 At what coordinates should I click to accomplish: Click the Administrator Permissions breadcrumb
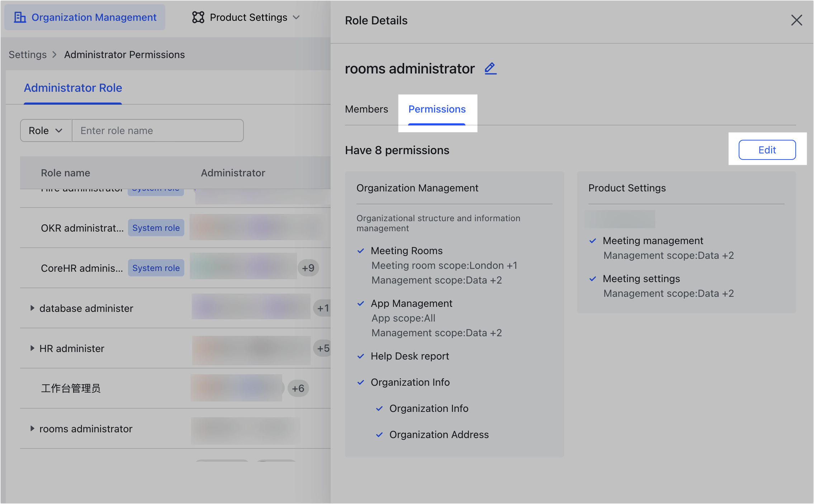point(124,54)
